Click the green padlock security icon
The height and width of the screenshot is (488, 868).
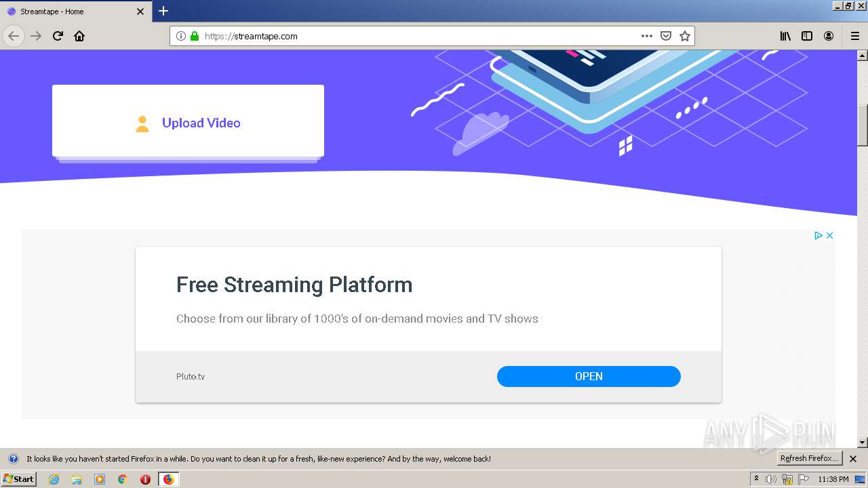pyautogui.click(x=195, y=36)
